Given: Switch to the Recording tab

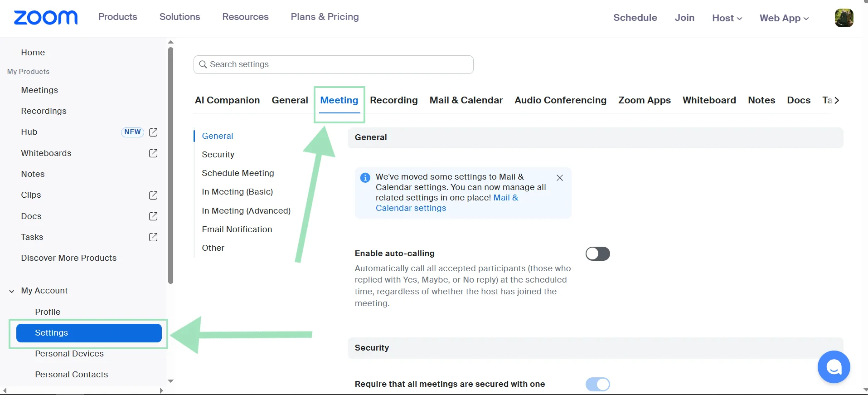Looking at the screenshot, I should pyautogui.click(x=394, y=100).
